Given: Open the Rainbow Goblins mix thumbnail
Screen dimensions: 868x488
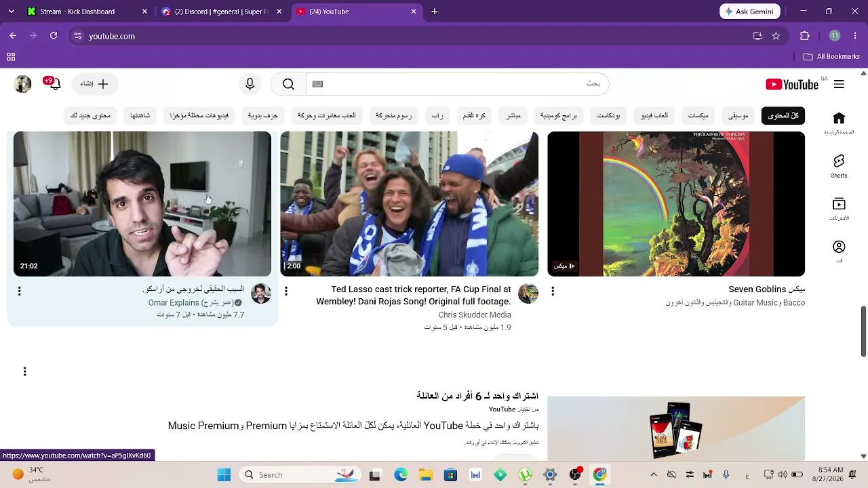Looking at the screenshot, I should 676,204.
